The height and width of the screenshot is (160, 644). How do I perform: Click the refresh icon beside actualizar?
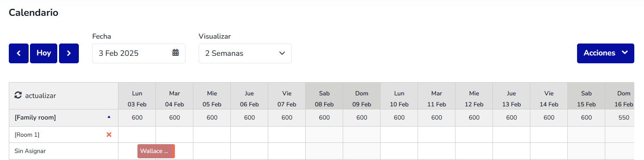coord(18,95)
